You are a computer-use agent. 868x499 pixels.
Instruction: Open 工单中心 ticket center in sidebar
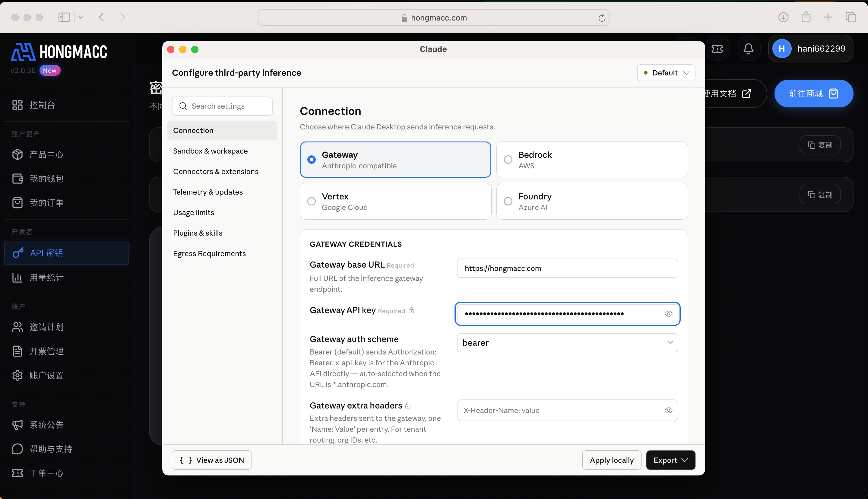(x=66, y=473)
